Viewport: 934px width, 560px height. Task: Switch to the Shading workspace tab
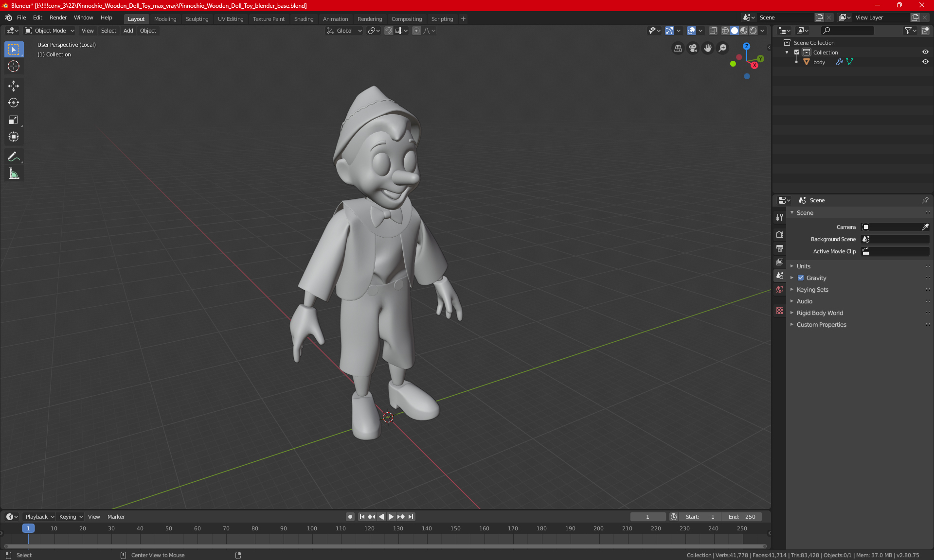point(304,19)
